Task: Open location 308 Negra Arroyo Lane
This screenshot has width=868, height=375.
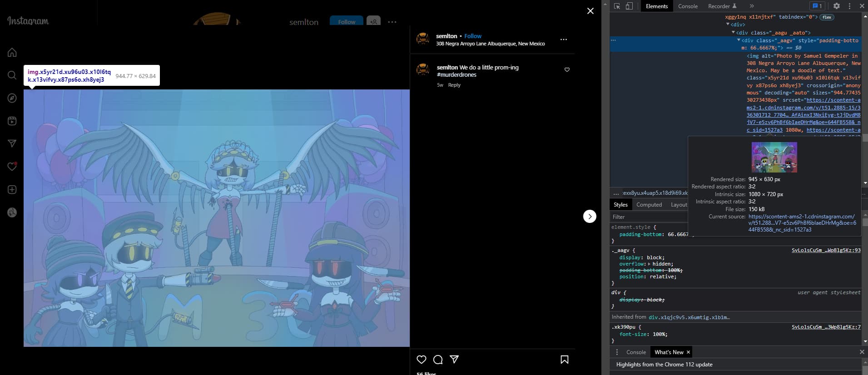Action: pos(491,44)
